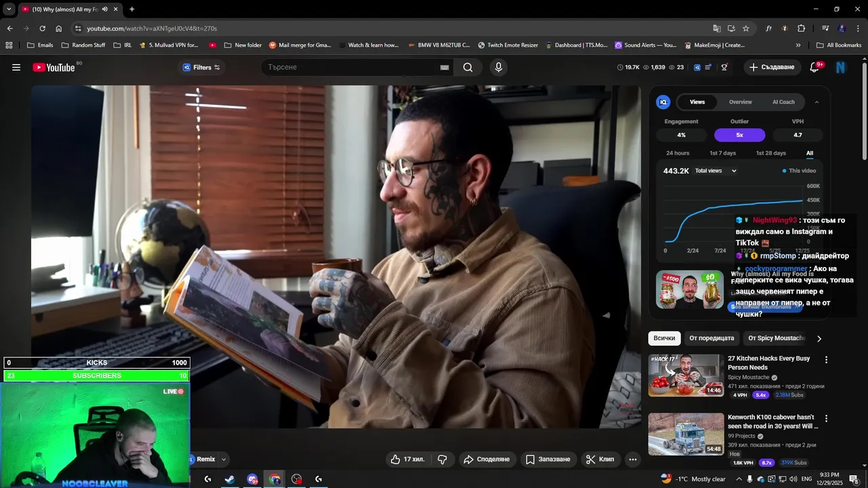Image resolution: width=868 pixels, height=488 pixels.
Task: Switch to Chrome in the taskbar
Action: coord(275,479)
